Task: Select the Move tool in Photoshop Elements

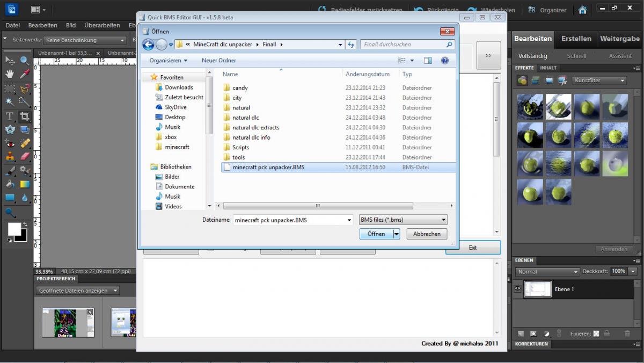Action: pyautogui.click(x=10, y=61)
